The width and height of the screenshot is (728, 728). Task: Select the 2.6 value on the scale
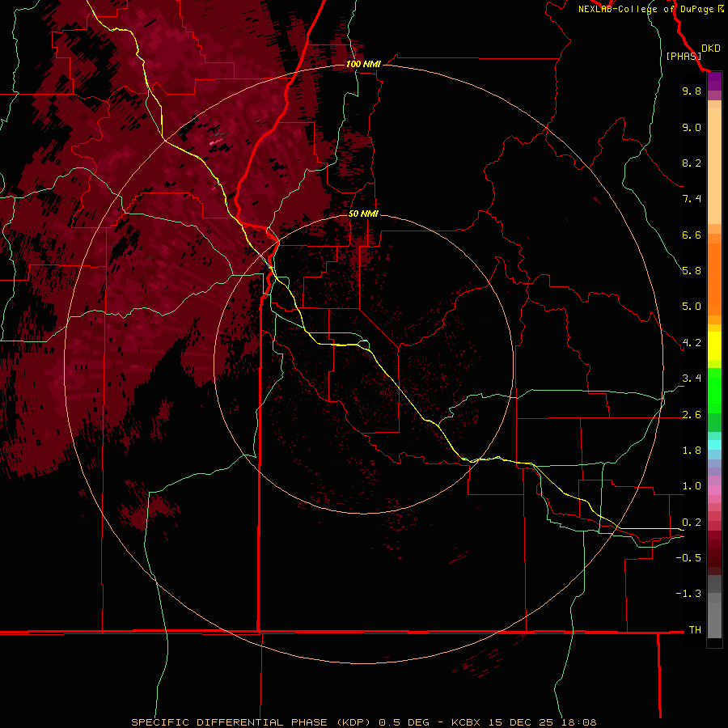(x=692, y=415)
